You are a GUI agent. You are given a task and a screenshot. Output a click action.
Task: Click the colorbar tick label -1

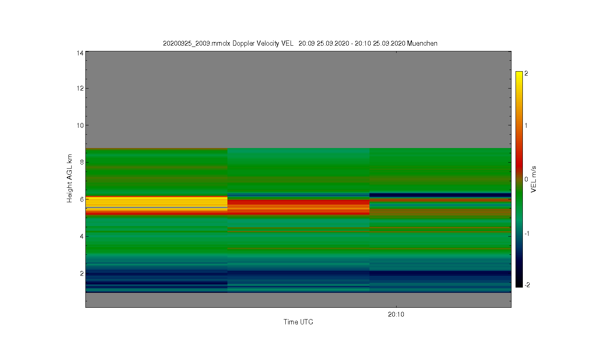pyautogui.click(x=527, y=233)
